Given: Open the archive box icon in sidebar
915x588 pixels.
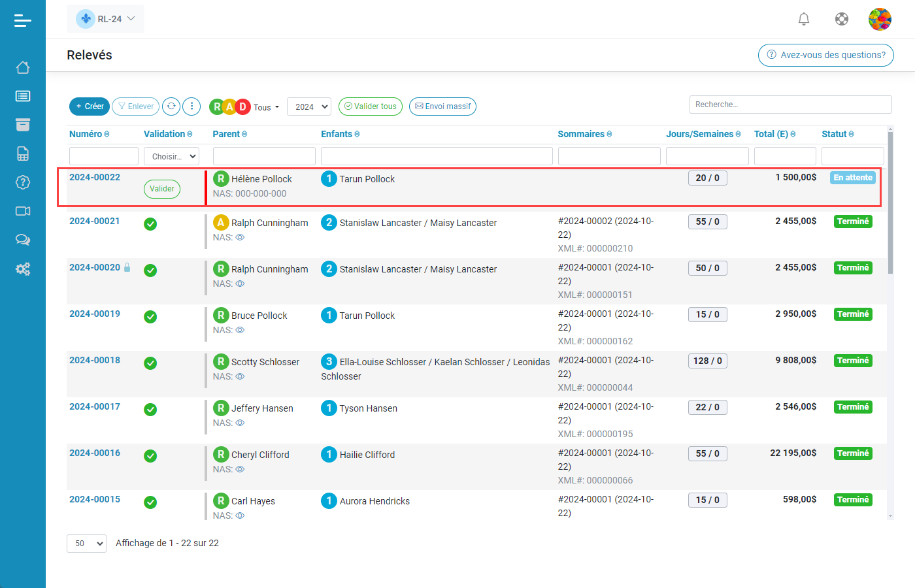Looking at the screenshot, I should click(x=23, y=124).
